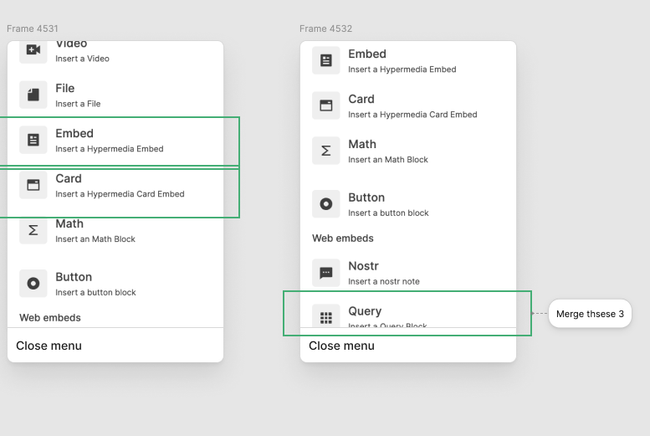Click 'Insert a Hypermedia Card Embed' in Frame 4532
This screenshot has width=650, height=436.
[x=412, y=114]
